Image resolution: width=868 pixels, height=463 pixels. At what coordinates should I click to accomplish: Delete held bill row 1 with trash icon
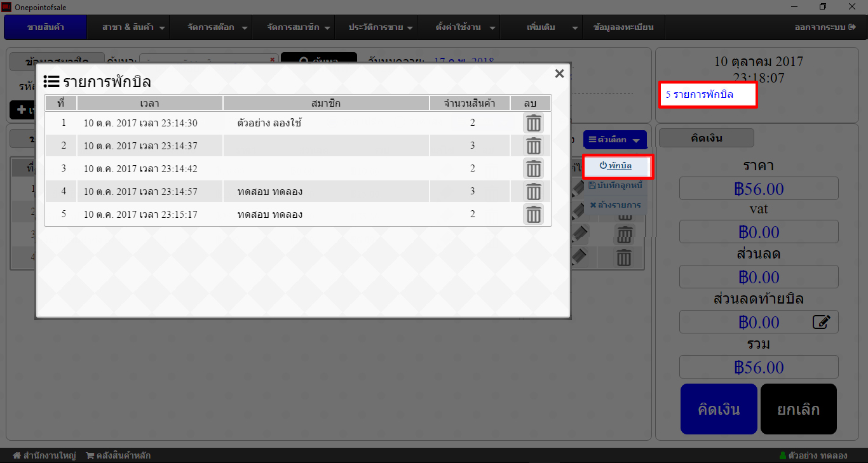(x=533, y=123)
